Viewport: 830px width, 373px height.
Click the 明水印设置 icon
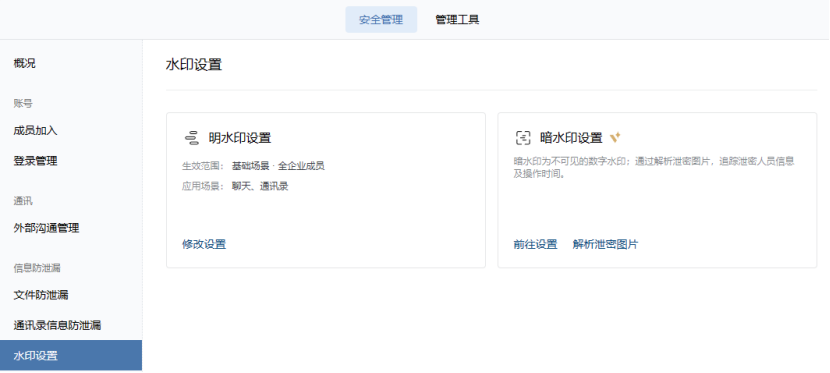point(191,138)
